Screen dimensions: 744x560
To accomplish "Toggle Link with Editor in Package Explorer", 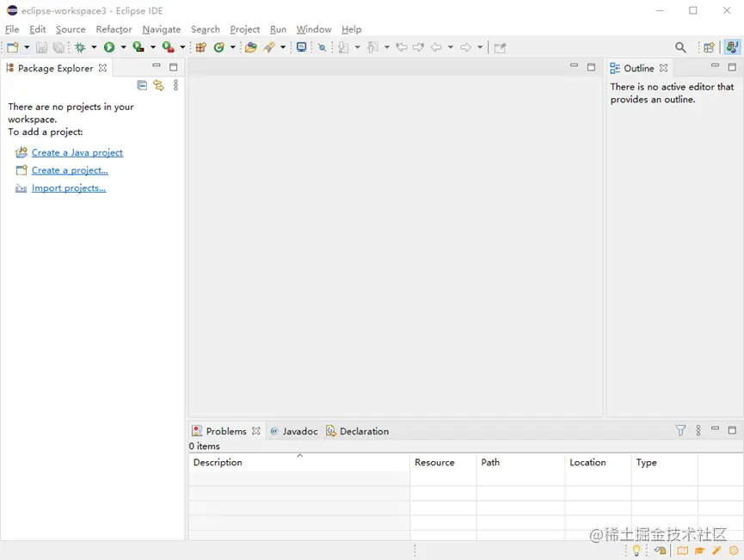I will [158, 85].
